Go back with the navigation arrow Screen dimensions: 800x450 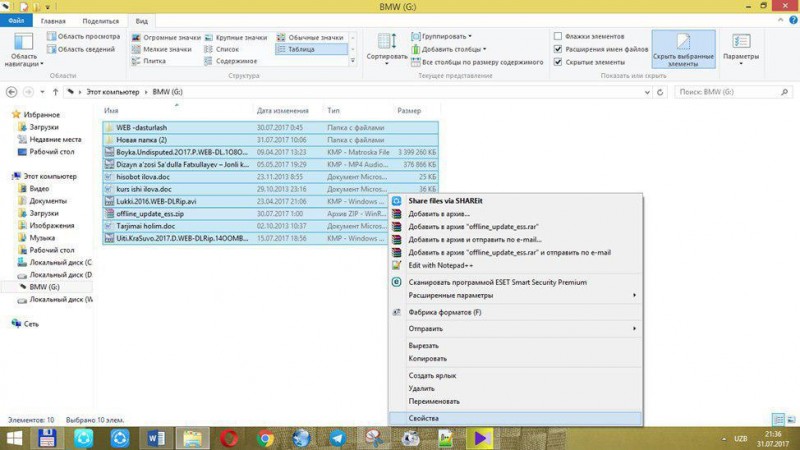pyautogui.click(x=11, y=92)
